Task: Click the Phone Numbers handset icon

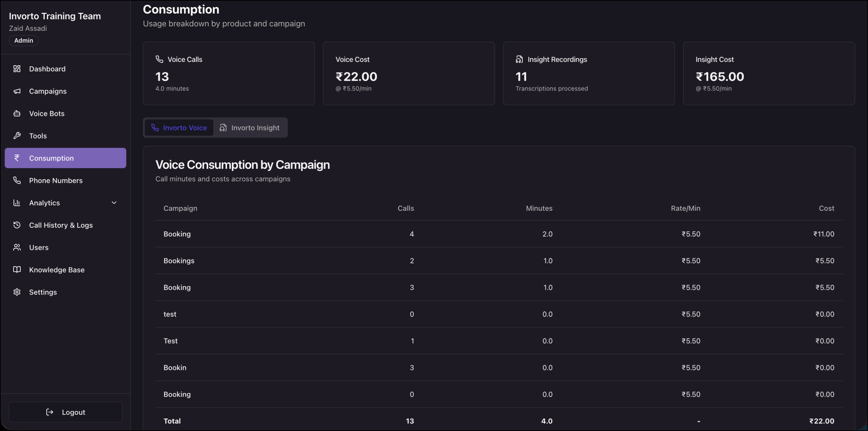Action: pyautogui.click(x=17, y=180)
